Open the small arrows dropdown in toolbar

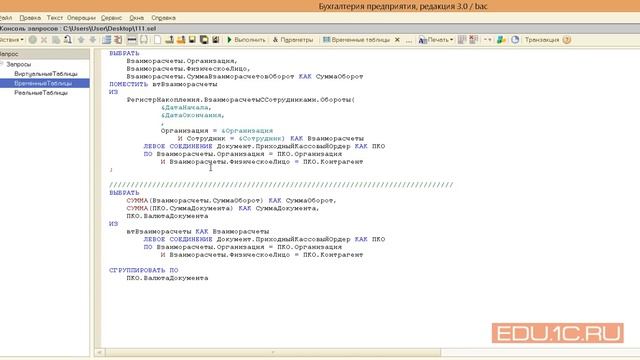488,40
